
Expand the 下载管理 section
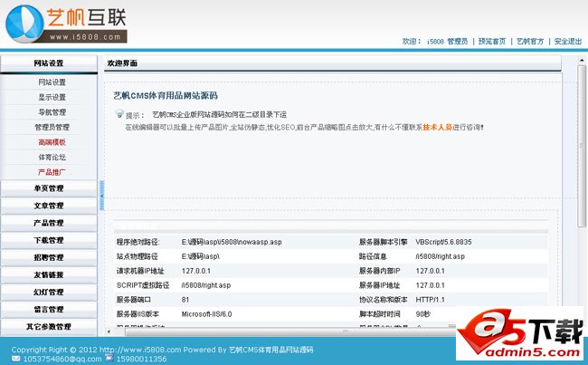point(48,240)
